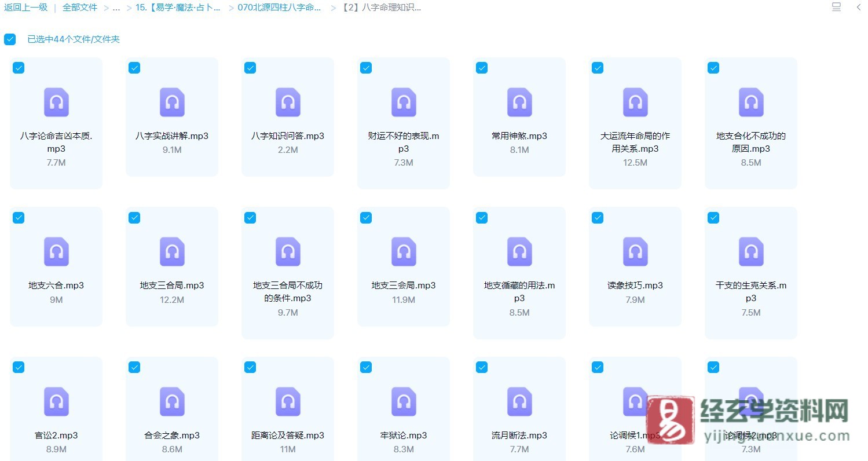
Task: Collapse panel with the top-right arrow icon
Action: point(859,7)
